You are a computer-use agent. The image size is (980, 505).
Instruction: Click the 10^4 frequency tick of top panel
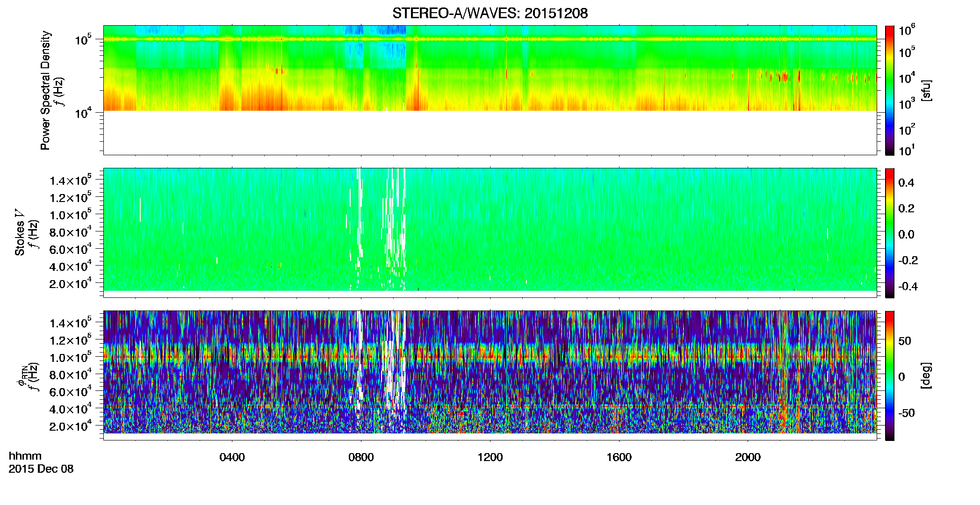click(83, 113)
